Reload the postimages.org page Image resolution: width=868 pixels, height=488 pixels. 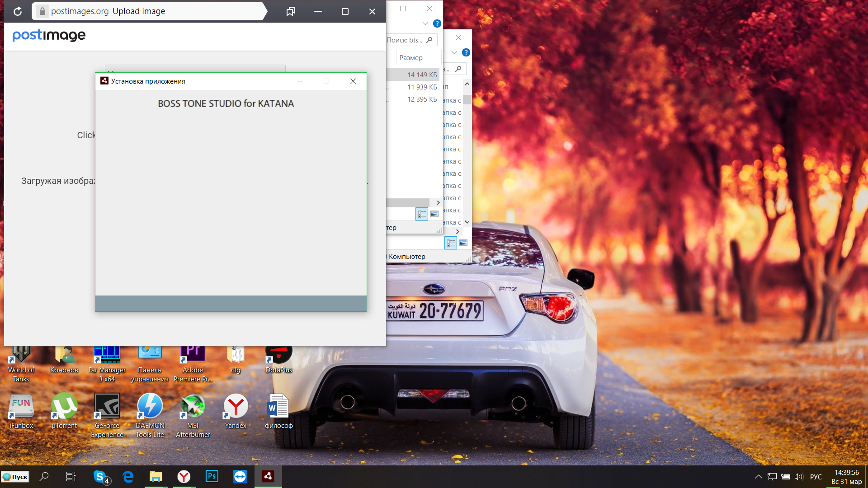[18, 11]
